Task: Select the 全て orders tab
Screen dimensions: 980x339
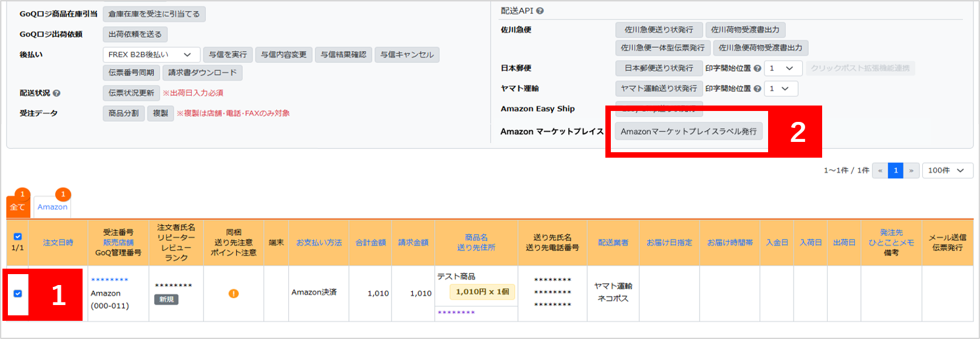Action: (x=18, y=207)
